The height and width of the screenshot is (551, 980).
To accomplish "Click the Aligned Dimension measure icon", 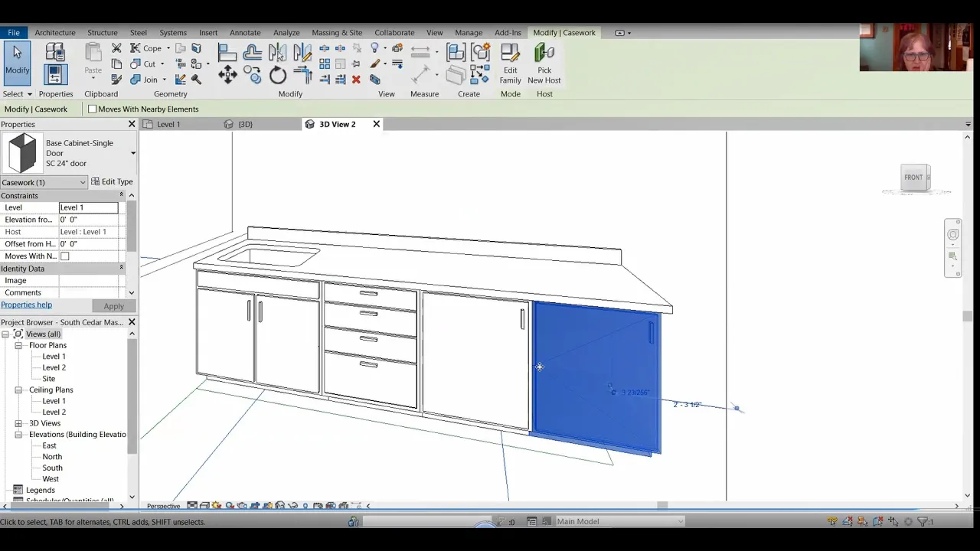I will 420,75.
